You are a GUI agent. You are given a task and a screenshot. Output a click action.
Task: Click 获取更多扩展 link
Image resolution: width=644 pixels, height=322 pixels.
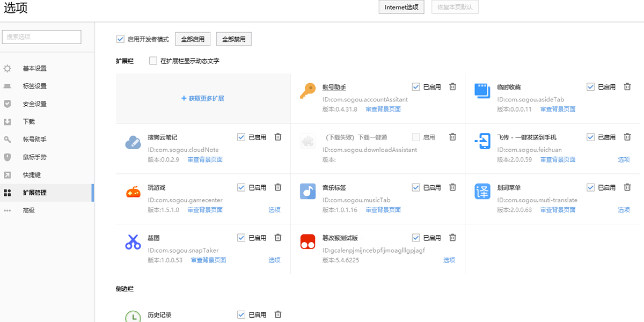203,99
